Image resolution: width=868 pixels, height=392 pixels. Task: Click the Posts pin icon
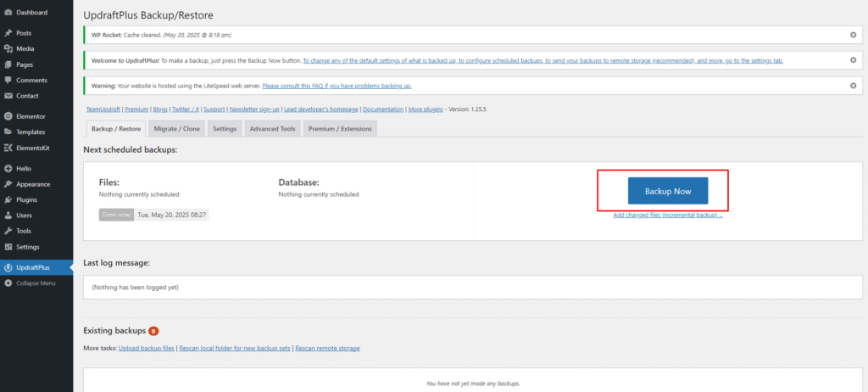8,33
